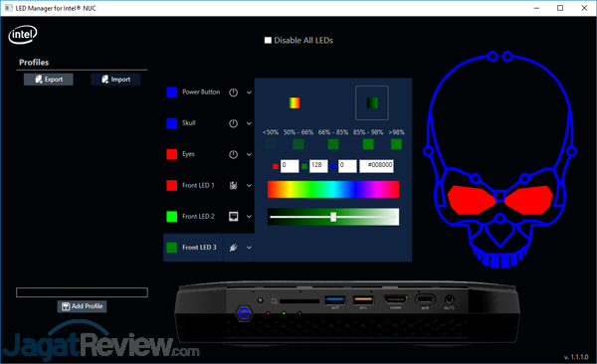Screen dimensions: 597x364
Task: Expand the Front LED 2 dropdown chevron
Action: point(249,216)
